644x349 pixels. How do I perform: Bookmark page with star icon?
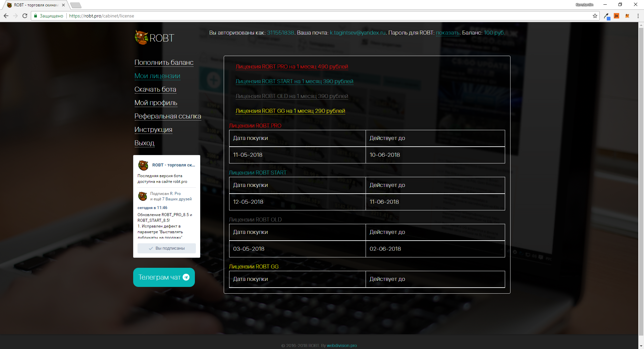pos(595,16)
